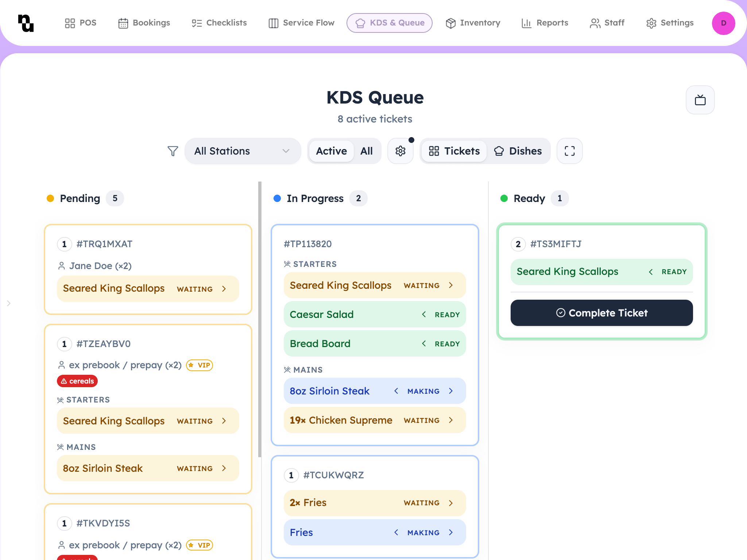Click the filter funnel icon
Viewport: 747px width, 560px height.
click(x=173, y=151)
